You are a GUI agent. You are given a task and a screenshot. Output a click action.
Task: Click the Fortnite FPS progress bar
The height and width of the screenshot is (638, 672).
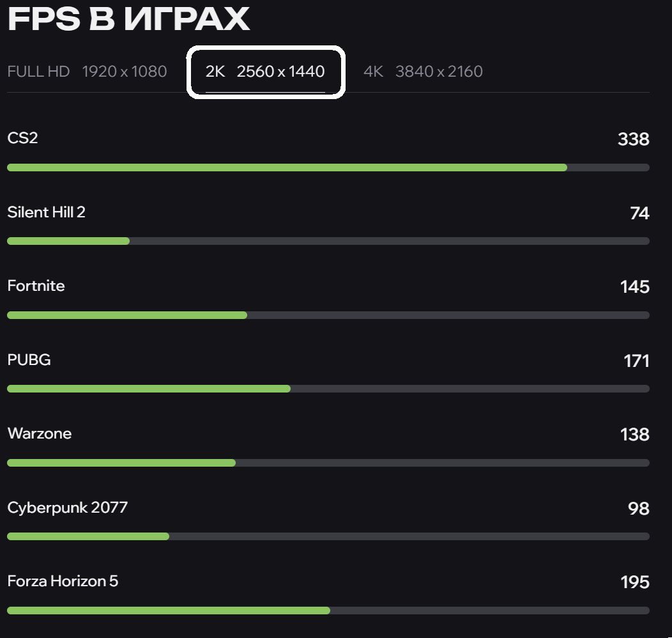point(127,315)
